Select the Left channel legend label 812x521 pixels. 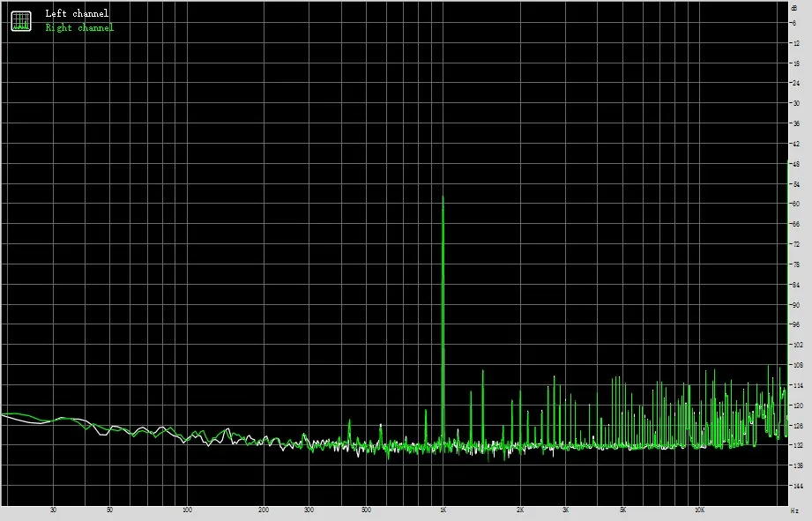[x=77, y=13]
